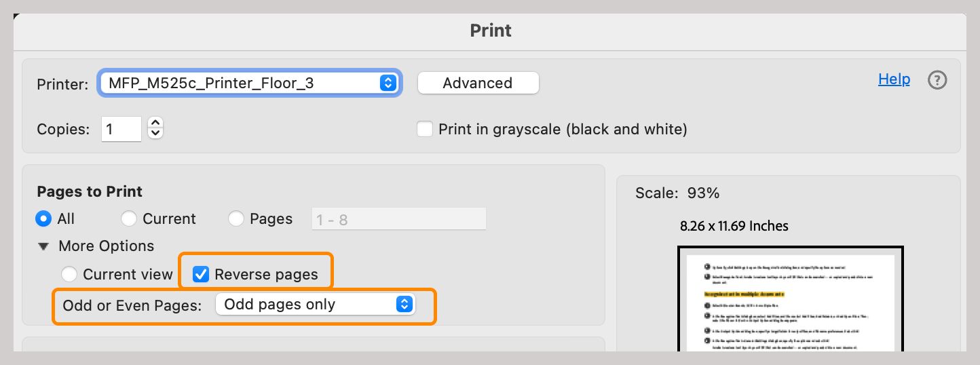Image resolution: width=980 pixels, height=365 pixels.
Task: Enable Print in grayscale checkbox
Action: pos(425,129)
